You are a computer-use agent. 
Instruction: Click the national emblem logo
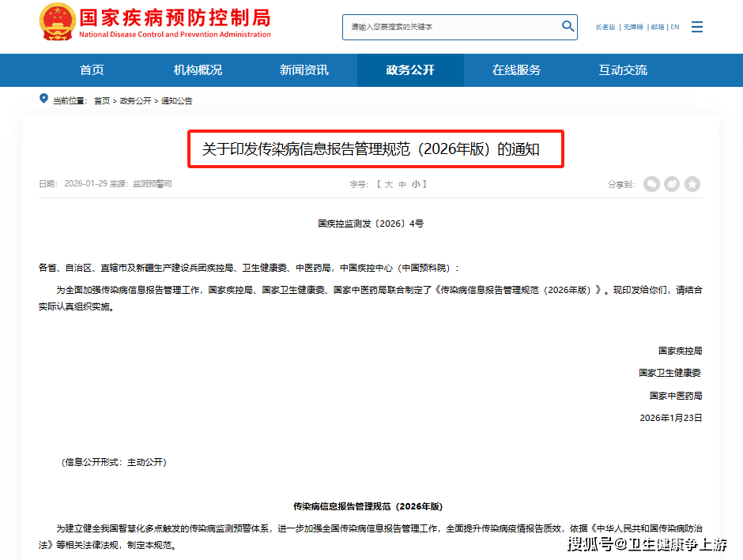click(x=58, y=22)
